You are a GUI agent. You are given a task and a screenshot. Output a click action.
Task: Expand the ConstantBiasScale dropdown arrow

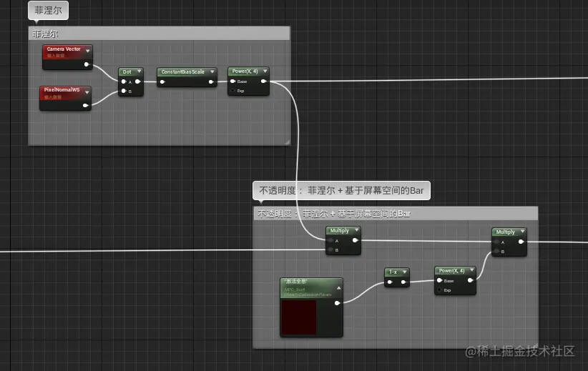[212, 71]
